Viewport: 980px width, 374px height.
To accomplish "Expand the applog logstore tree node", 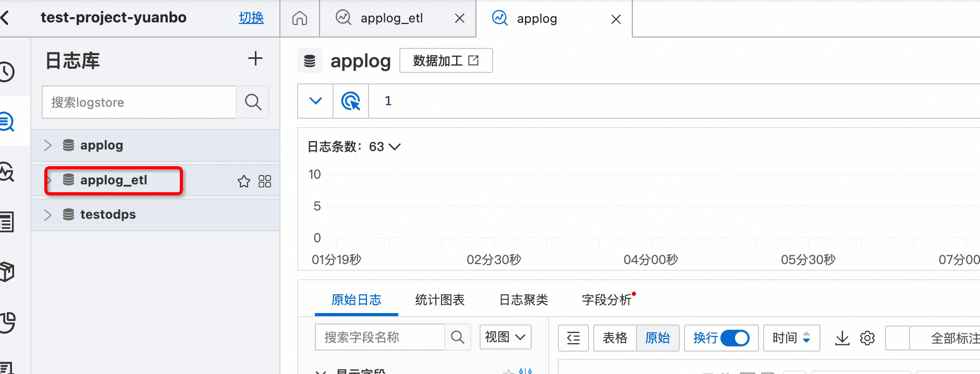I will (x=48, y=145).
